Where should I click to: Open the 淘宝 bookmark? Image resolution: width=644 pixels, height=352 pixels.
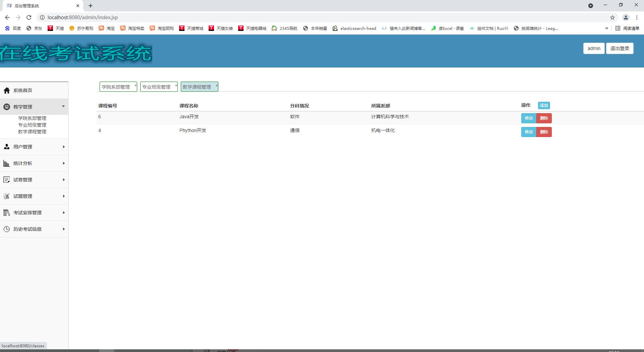(x=107, y=29)
